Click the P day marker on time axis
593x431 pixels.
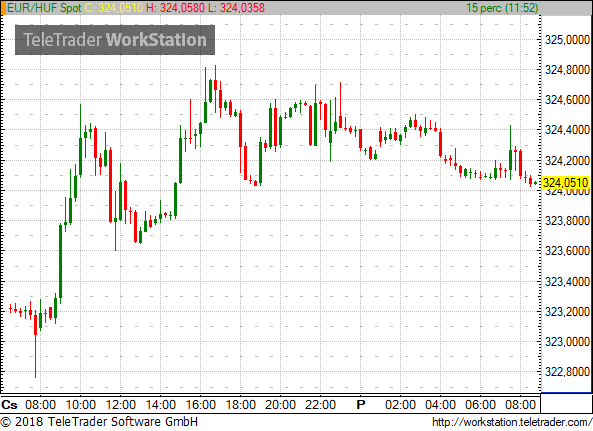(361, 405)
